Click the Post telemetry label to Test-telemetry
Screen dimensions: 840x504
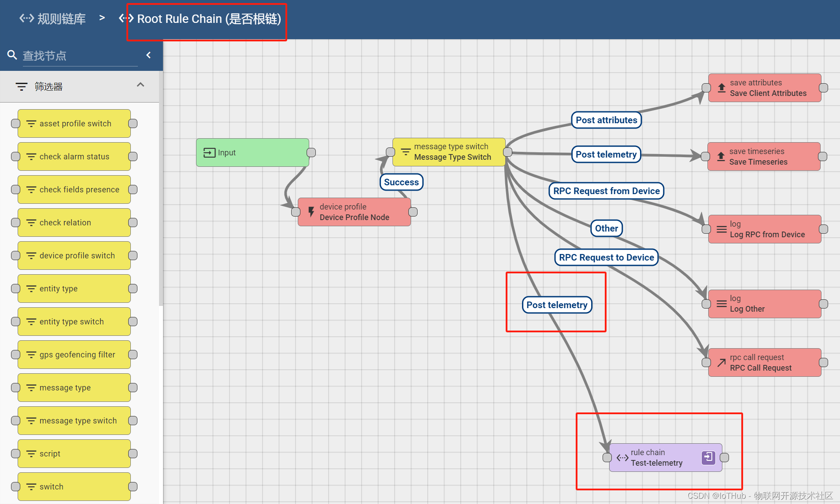[557, 305]
